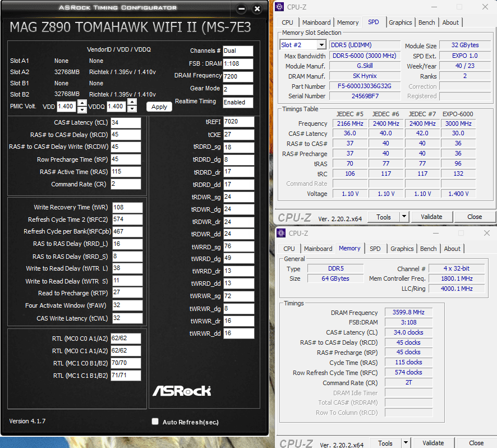Viewport: 497px width, 448px height.
Task: Open Graphics tab in upper CPU-Z window
Action: [x=401, y=22]
